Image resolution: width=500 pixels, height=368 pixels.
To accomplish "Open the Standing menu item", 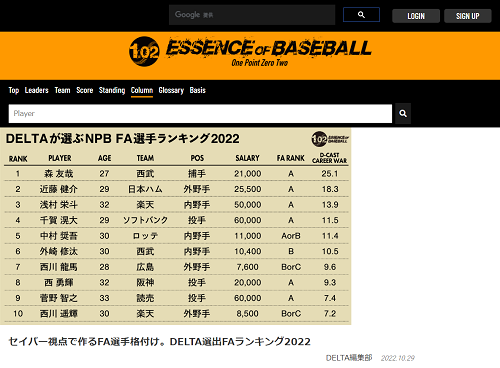I will (112, 90).
